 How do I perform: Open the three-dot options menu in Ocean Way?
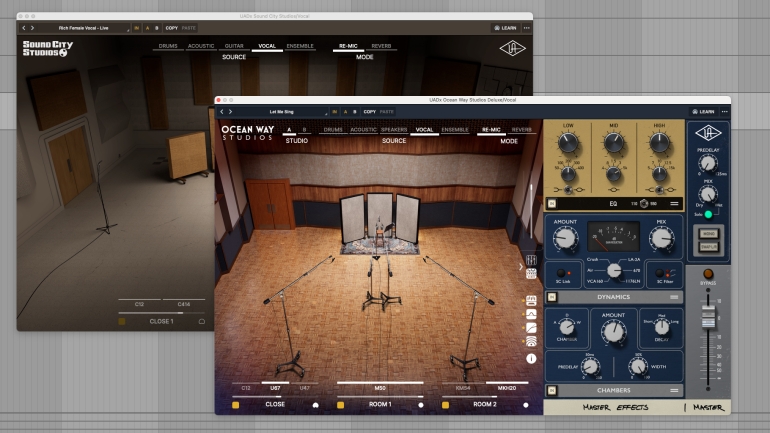pyautogui.click(x=724, y=112)
